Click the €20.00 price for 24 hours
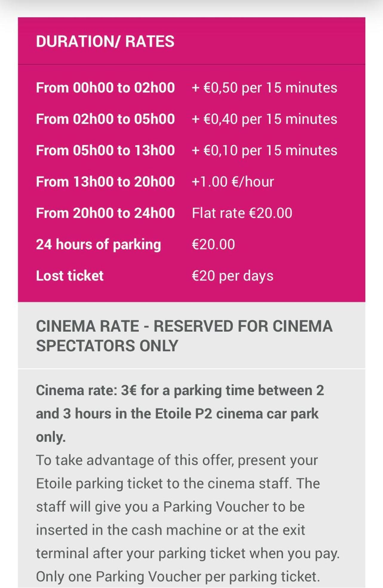 (x=213, y=244)
